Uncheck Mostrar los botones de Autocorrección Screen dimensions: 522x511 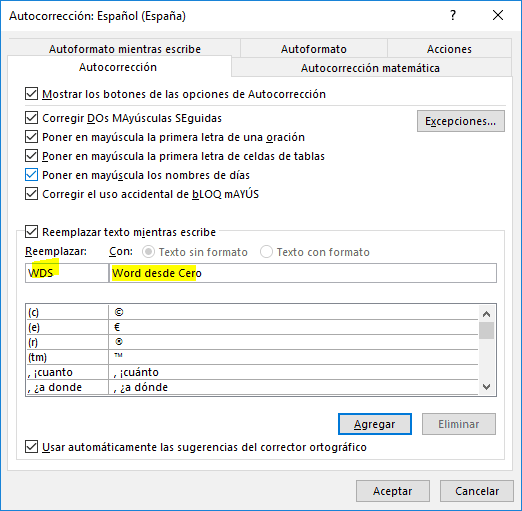click(x=31, y=94)
